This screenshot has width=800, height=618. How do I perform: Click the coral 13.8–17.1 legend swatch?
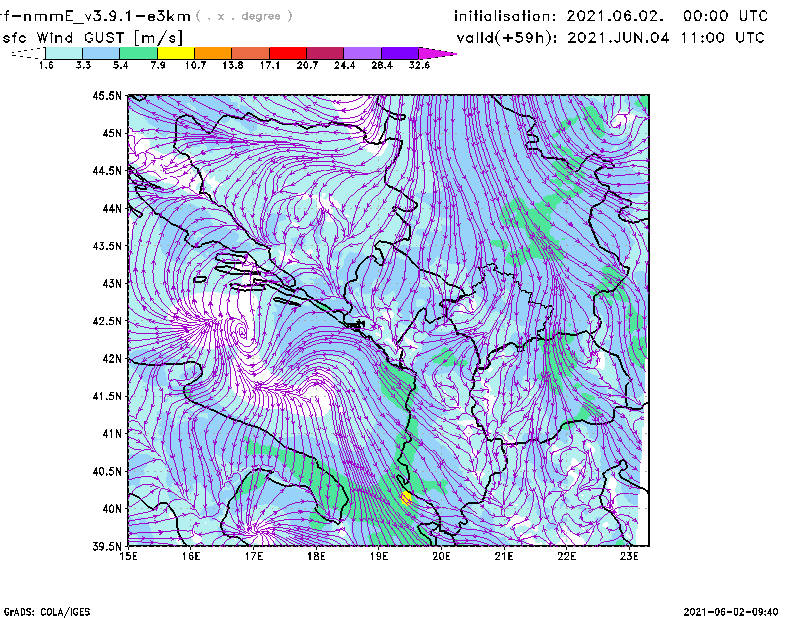(251, 53)
